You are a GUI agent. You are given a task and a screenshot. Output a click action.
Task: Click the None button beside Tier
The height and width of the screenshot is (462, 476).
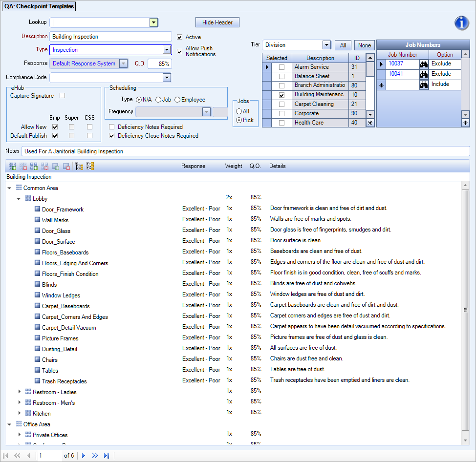click(364, 44)
